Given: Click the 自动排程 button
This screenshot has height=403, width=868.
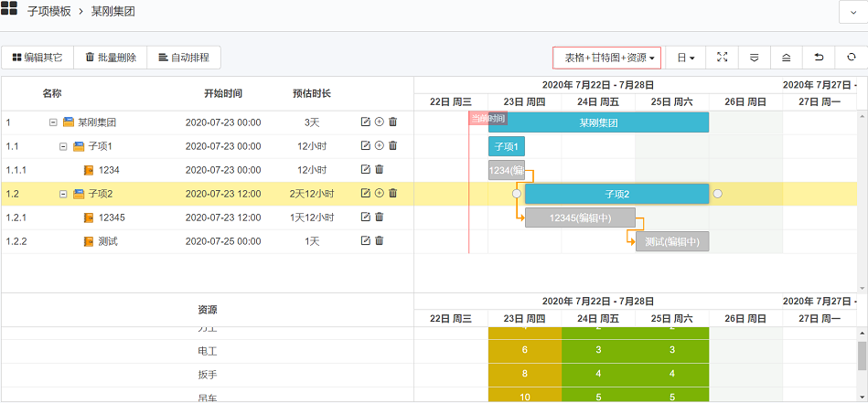Looking at the screenshot, I should pyautogui.click(x=184, y=58).
